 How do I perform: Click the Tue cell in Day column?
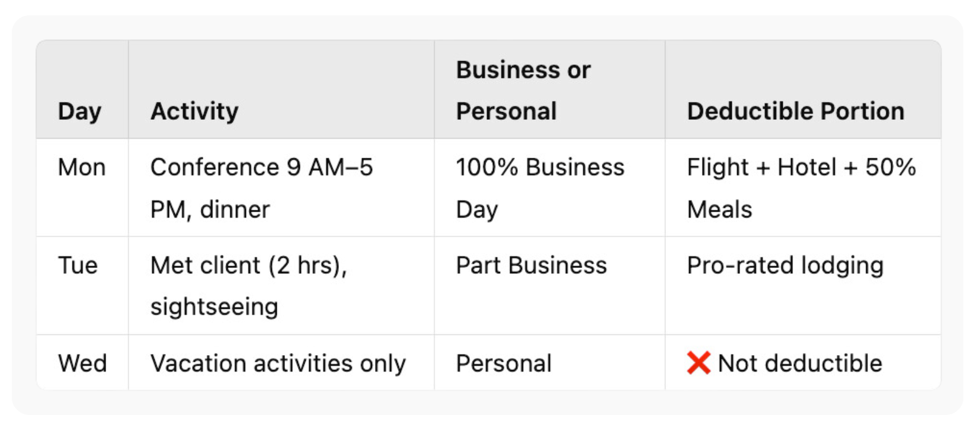(x=78, y=266)
